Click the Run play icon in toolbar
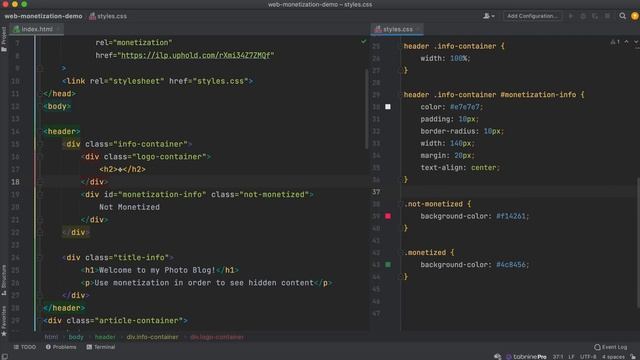The image size is (640, 360). [x=571, y=16]
